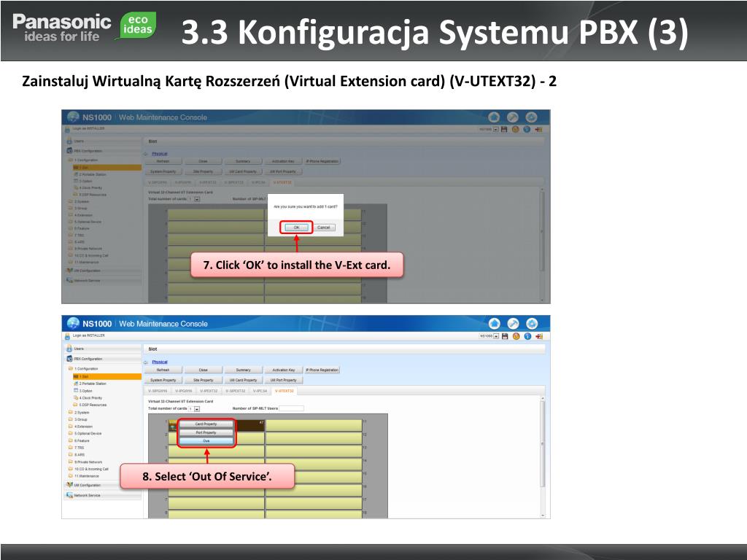Click the logout icon in lower console toolbar
The height and width of the screenshot is (560, 747).
tap(539, 336)
